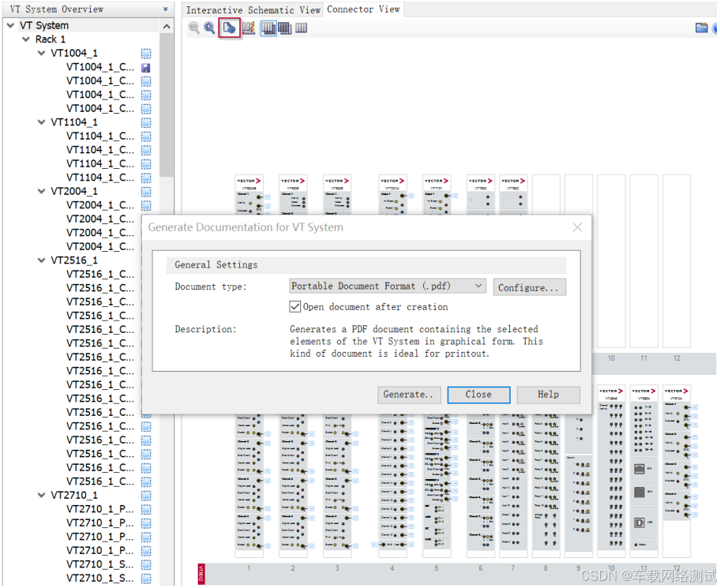Collapse the VT1104_1 tree node
The image size is (720, 588).
click(x=41, y=122)
